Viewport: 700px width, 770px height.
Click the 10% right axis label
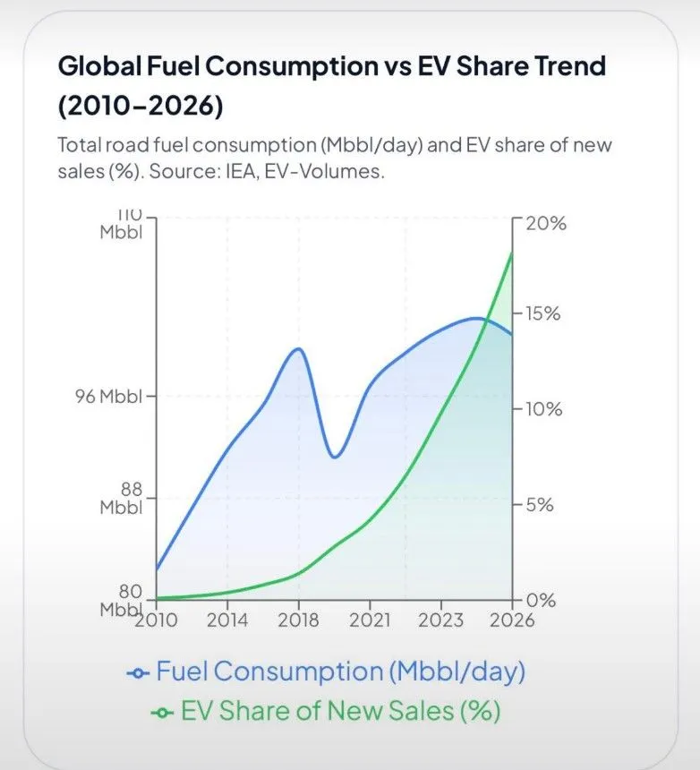[x=544, y=408]
